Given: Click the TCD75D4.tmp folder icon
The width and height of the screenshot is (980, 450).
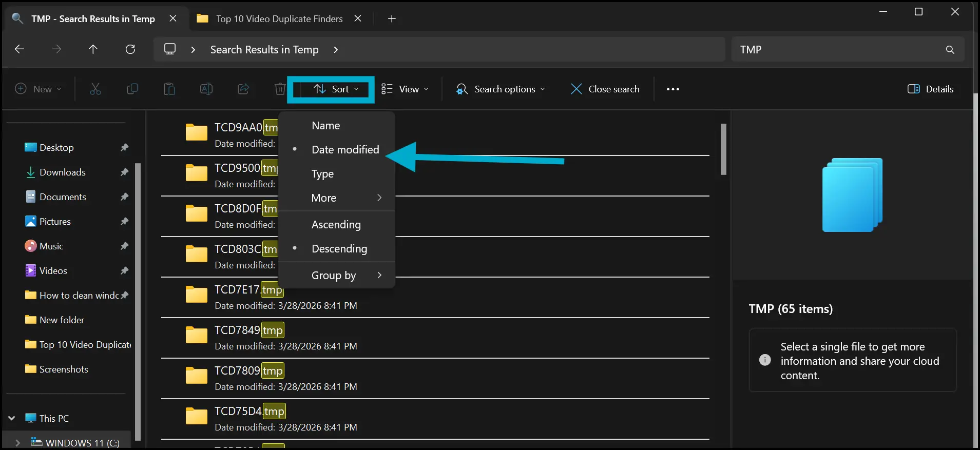Looking at the screenshot, I should click(196, 416).
